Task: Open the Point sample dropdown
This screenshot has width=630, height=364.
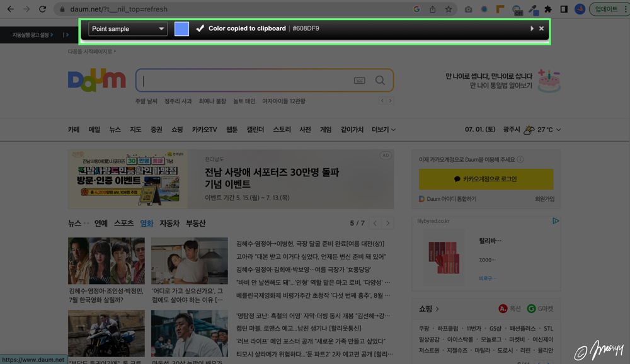Action: click(x=128, y=28)
